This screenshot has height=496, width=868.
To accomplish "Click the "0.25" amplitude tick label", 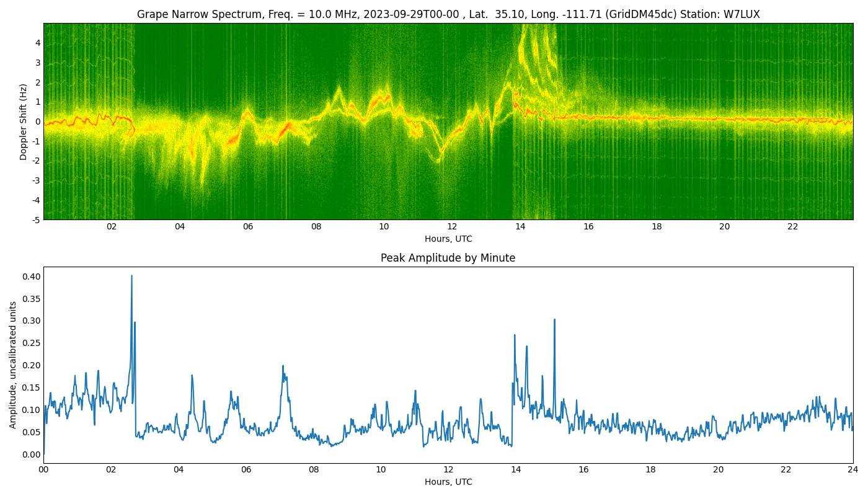I will pyautogui.click(x=32, y=343).
